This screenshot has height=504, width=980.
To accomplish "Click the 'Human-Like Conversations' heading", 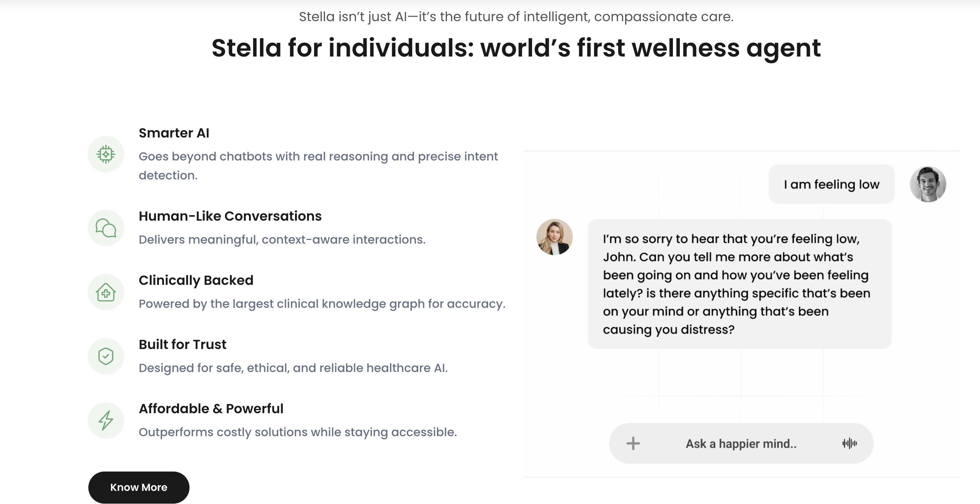I will pos(230,216).
